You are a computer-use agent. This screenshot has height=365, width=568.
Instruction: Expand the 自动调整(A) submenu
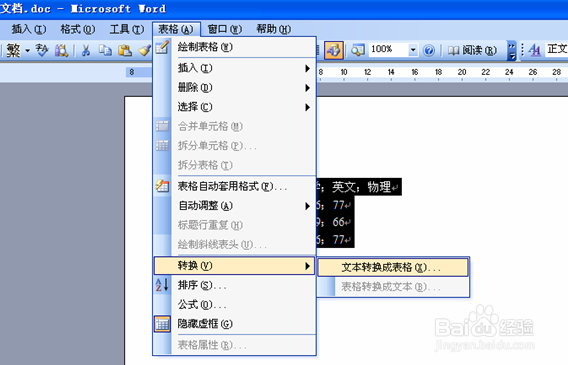(234, 206)
